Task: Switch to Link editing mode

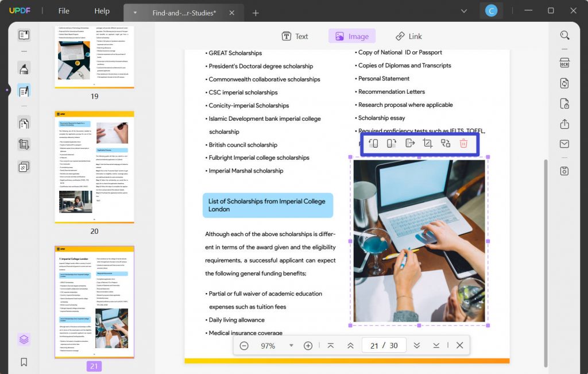Action: 408,36
